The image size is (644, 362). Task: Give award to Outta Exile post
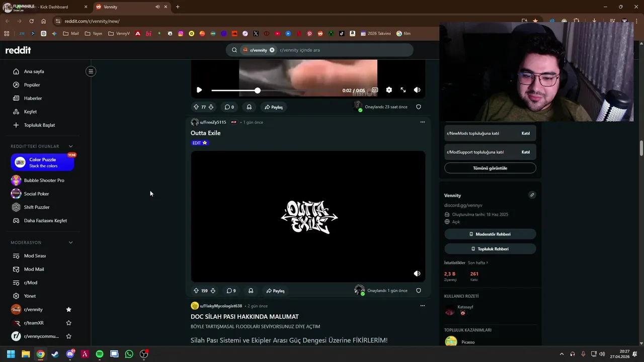pyautogui.click(x=251, y=291)
